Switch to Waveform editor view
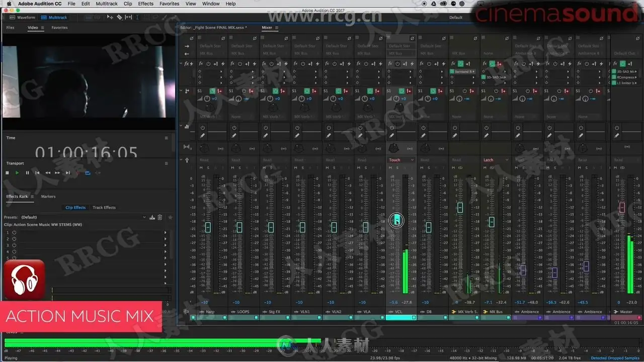Viewport: 644px width, 362px height. [x=23, y=18]
